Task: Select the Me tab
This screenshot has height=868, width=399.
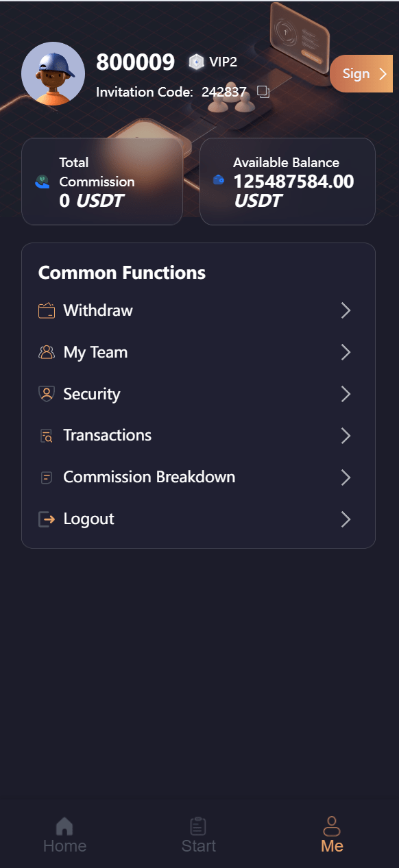Action: [332, 835]
